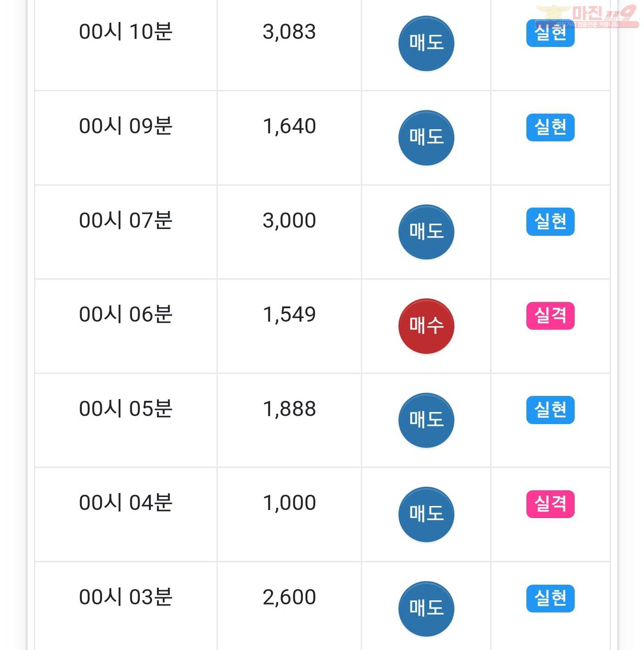Select the 매도 circle for 00시 03분
Viewport: 644px width, 650px height.
point(426,609)
